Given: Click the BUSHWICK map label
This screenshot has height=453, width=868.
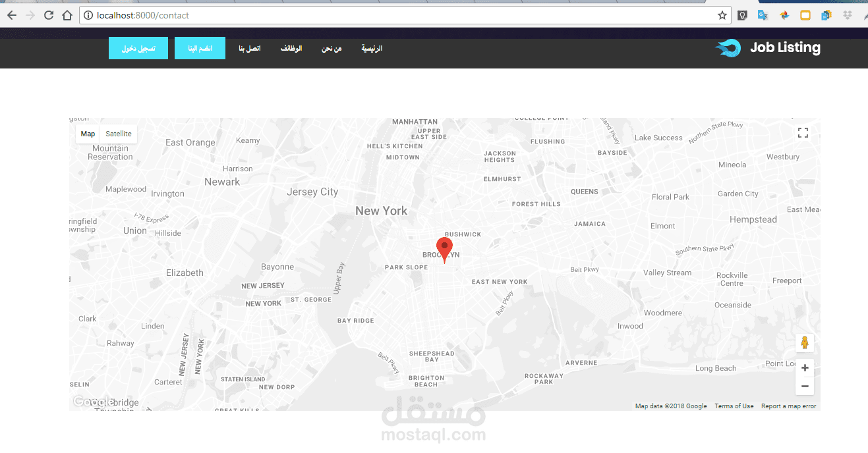Looking at the screenshot, I should coord(463,234).
